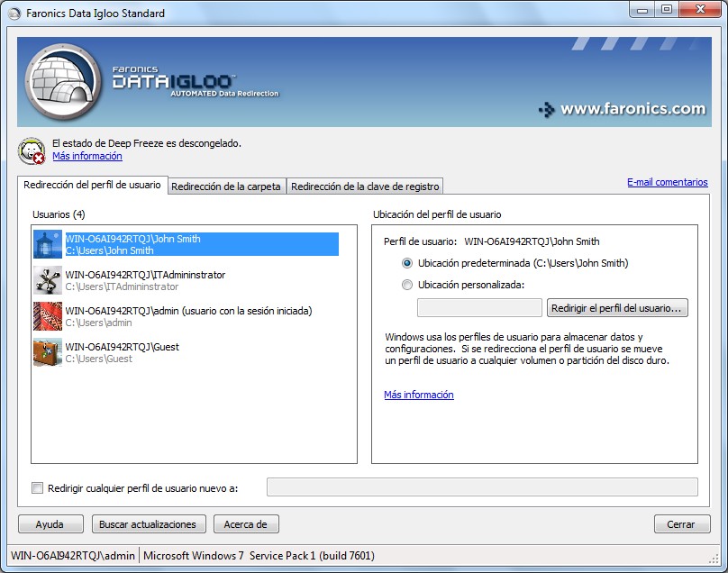Click status bar entry WIN-O6AI942RTQJ\admin
This screenshot has height=573, width=728.
[73, 555]
